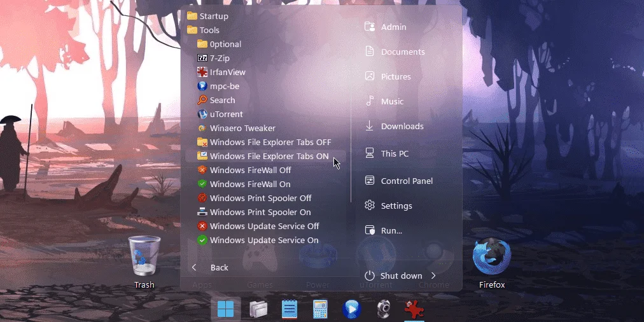Open the Admin user folder
The height and width of the screenshot is (322, 644).
coord(386,27)
